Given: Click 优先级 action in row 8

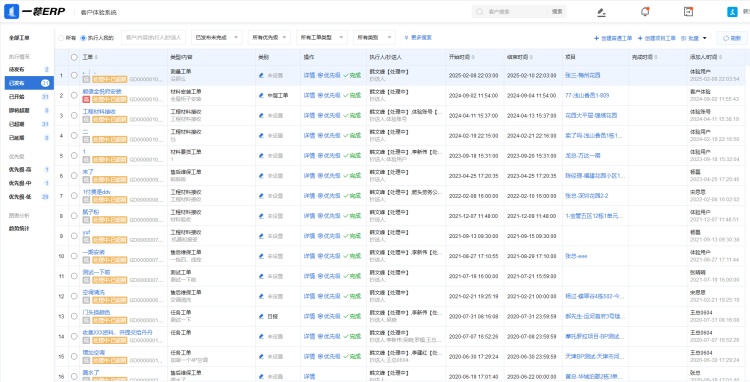Looking at the screenshot, I should click(x=329, y=216).
